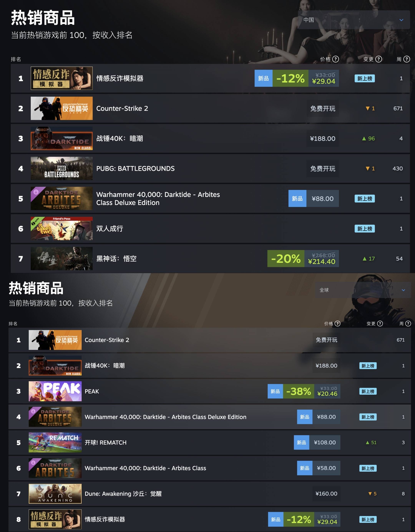Click ¥188.00 price in global Darktide row
The image size is (415, 532).
coord(326,366)
